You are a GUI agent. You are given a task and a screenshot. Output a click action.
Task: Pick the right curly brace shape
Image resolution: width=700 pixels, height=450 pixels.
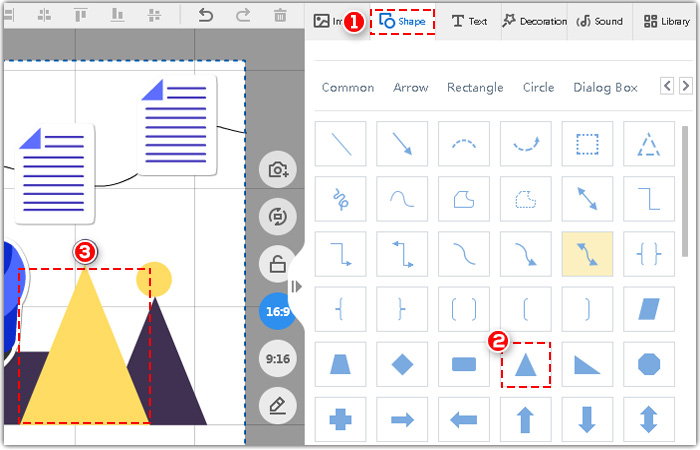coord(402,309)
